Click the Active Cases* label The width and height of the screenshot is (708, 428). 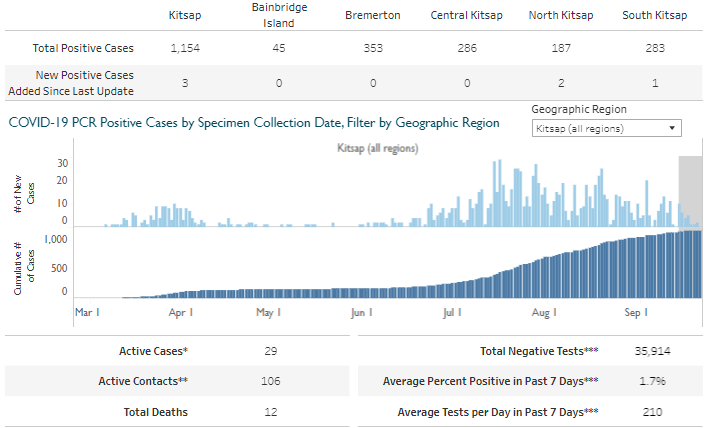coord(153,352)
